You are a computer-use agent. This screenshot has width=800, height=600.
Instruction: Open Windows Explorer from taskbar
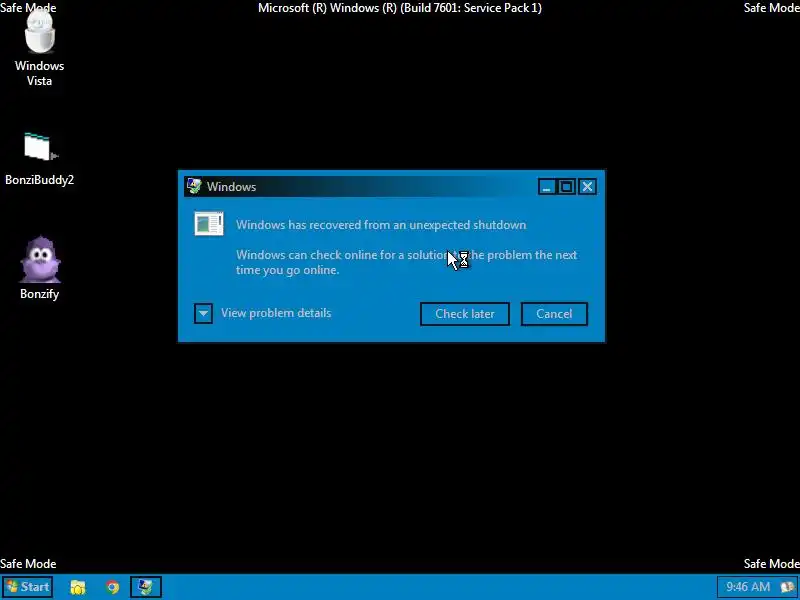78,587
